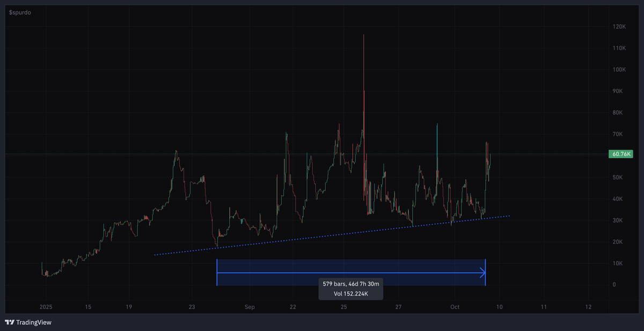Click the 100K price axis label
The image size is (644, 331).
point(620,70)
